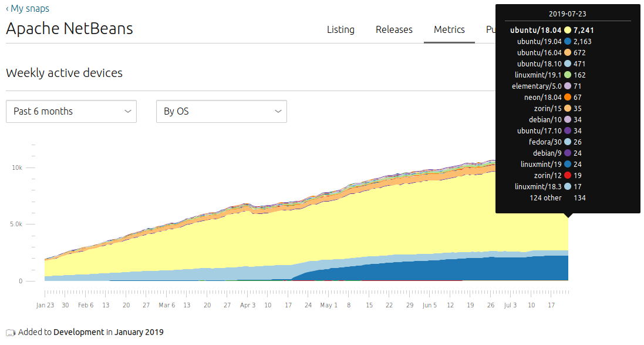The width and height of the screenshot is (644, 345).
Task: Click the Apr 3 axis date label
Action: [248, 306]
